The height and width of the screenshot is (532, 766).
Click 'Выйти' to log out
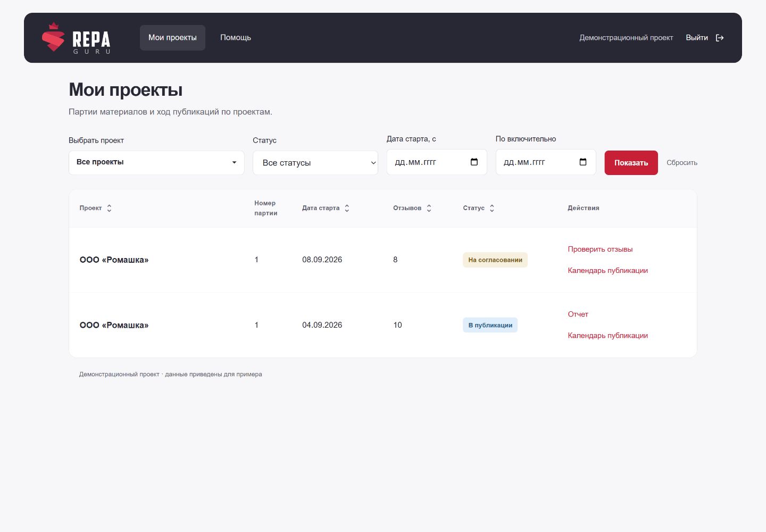coord(697,38)
